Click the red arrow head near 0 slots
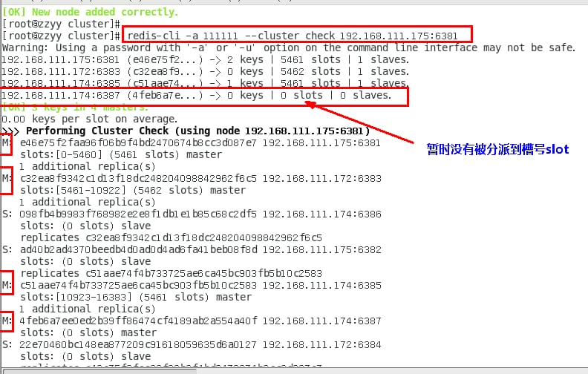Screen dimensions: 588x374 pyautogui.click(x=312, y=103)
